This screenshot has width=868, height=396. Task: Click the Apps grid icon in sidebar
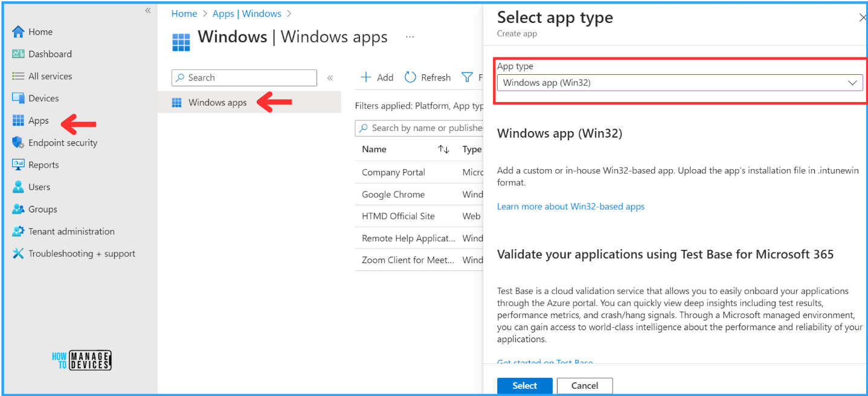[18, 121]
